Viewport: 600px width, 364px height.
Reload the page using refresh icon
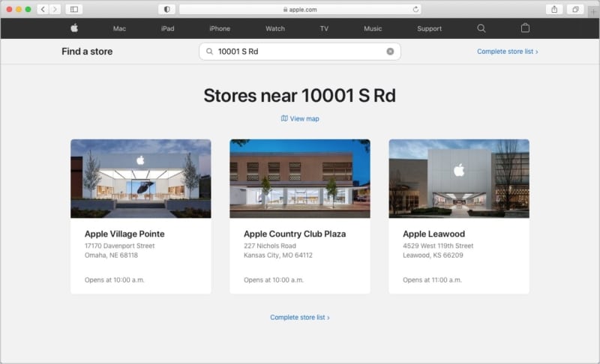(415, 9)
